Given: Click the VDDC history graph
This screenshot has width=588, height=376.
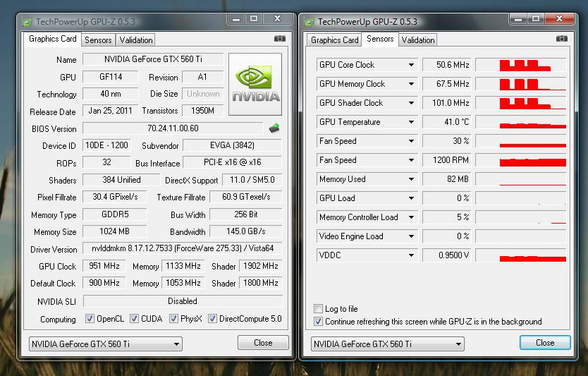Looking at the screenshot, I should click(521, 255).
